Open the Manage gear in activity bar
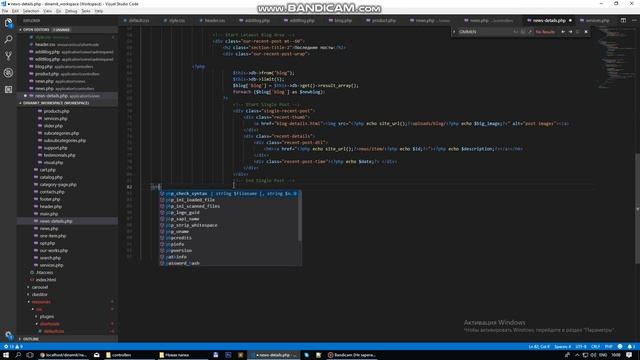Viewport: 640px width, 360px height. (8, 335)
